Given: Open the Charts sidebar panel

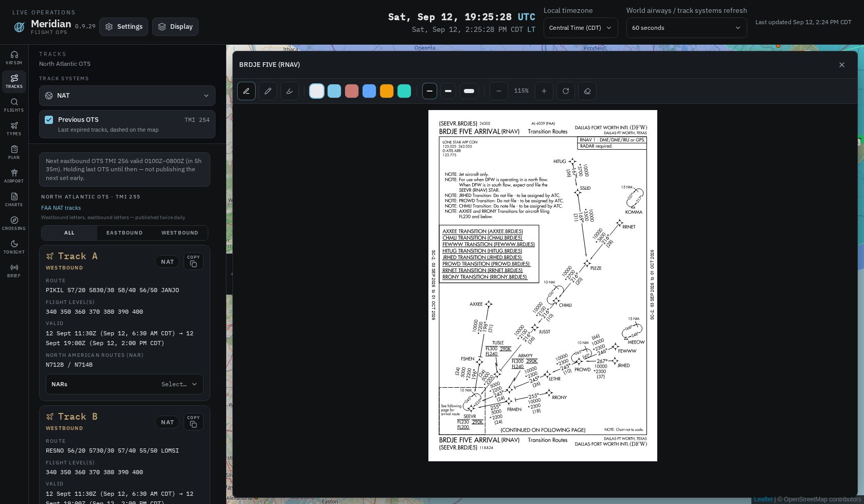Looking at the screenshot, I should 14,200.
